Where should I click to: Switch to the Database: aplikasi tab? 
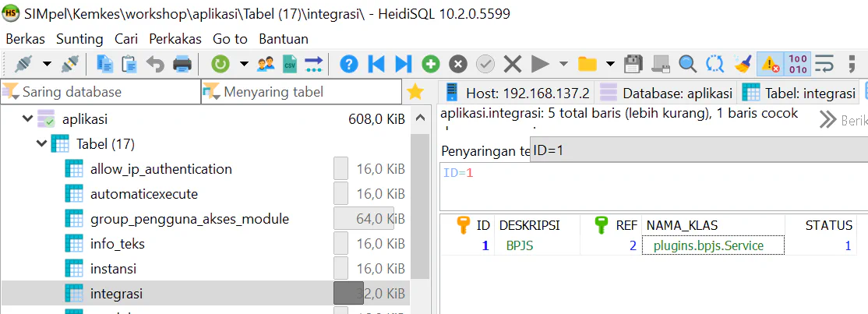[x=666, y=93]
